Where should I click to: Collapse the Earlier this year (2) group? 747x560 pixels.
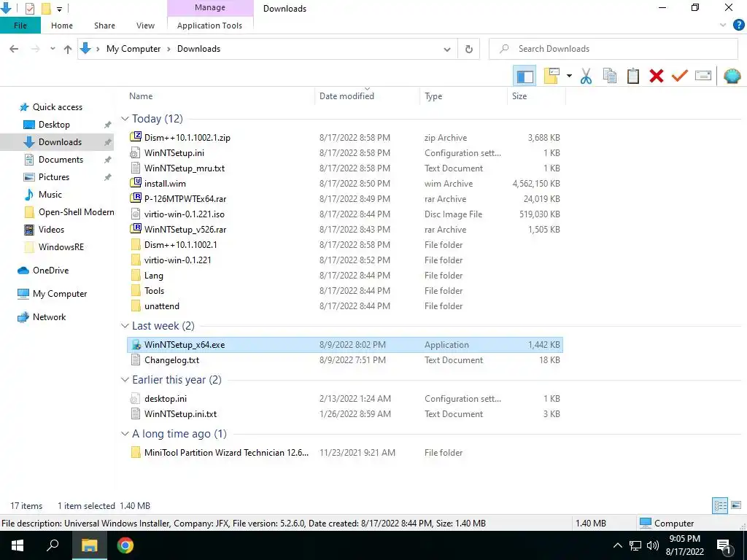point(125,379)
